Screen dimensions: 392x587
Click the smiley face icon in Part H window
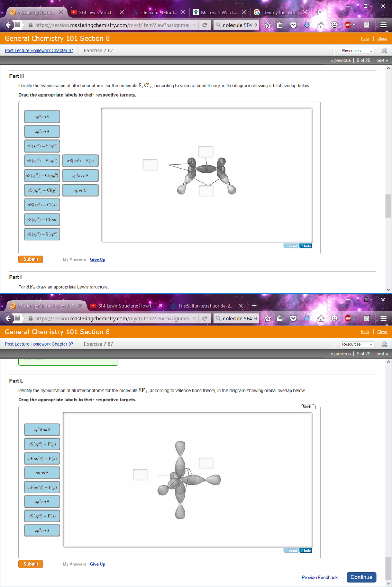[x=334, y=25]
